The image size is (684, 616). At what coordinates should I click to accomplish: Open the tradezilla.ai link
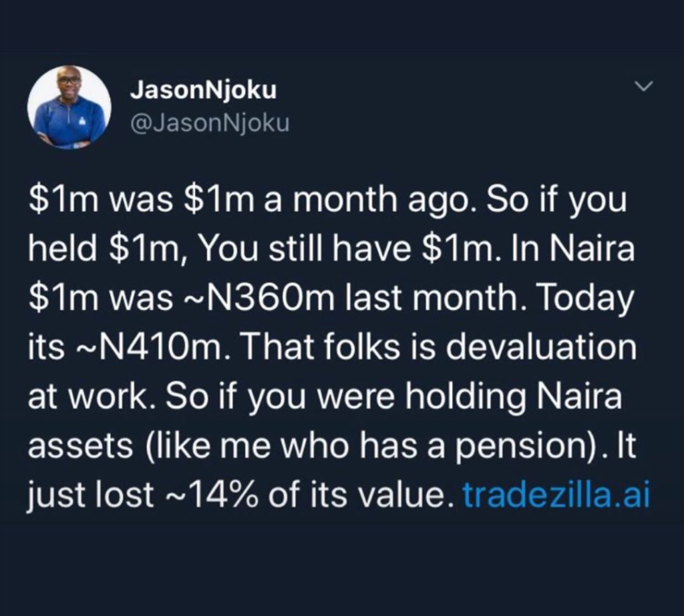click(556, 495)
